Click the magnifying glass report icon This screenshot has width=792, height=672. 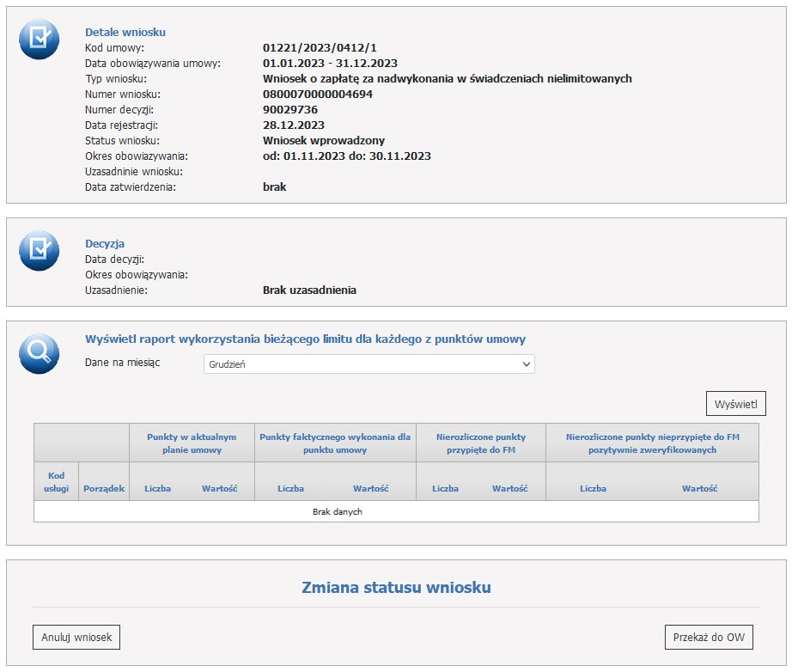[39, 353]
